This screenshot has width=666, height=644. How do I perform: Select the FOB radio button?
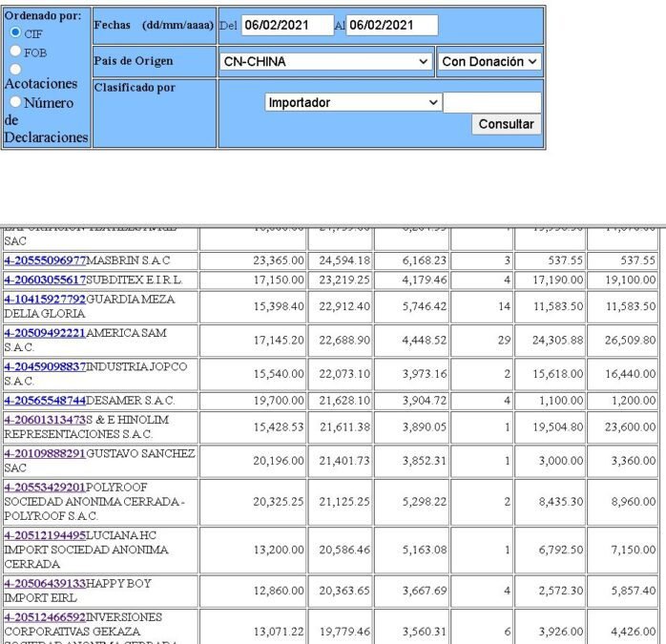pyautogui.click(x=15, y=51)
